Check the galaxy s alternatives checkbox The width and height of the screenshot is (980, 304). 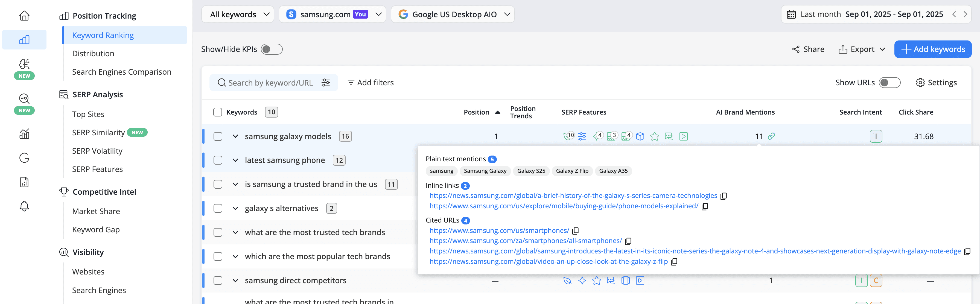click(218, 209)
